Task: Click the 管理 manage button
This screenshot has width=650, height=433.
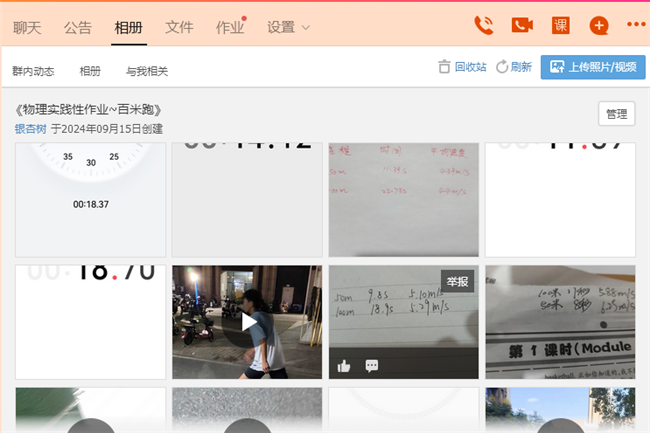Action: [x=616, y=114]
